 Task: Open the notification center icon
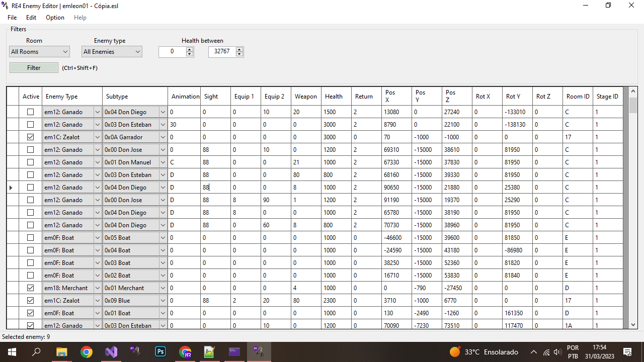(x=627, y=352)
